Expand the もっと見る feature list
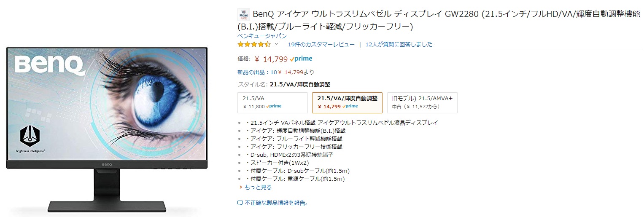The height and width of the screenshot is (217, 644). 258,187
